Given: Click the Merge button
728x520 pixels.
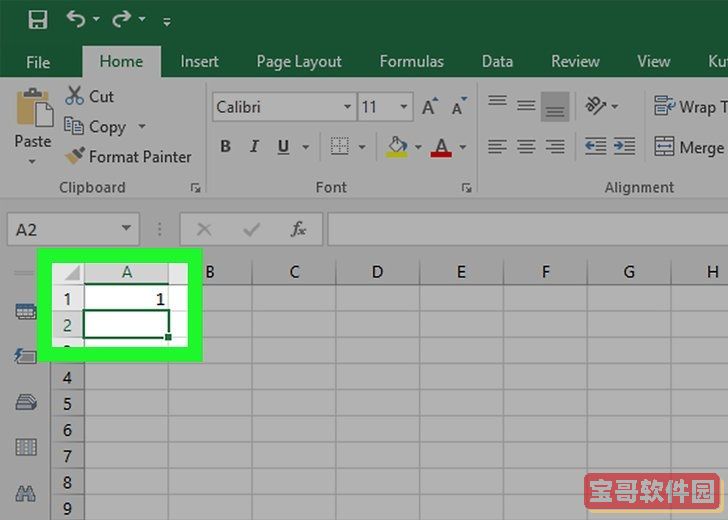Looking at the screenshot, I should click(x=690, y=147).
